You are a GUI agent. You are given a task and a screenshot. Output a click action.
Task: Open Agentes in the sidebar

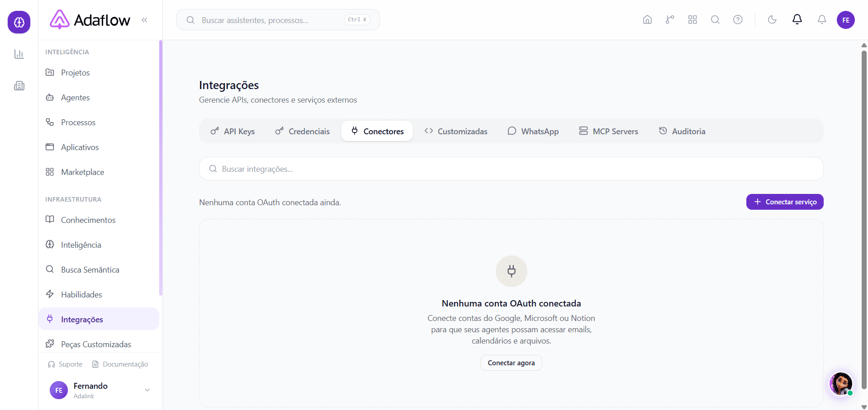tap(99, 98)
